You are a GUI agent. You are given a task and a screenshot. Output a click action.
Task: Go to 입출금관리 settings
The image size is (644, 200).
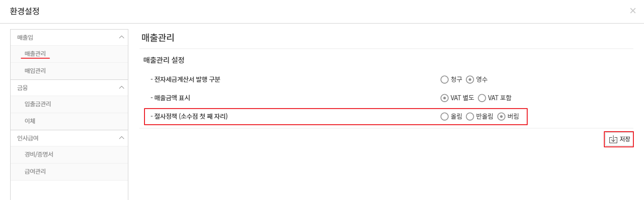click(38, 104)
